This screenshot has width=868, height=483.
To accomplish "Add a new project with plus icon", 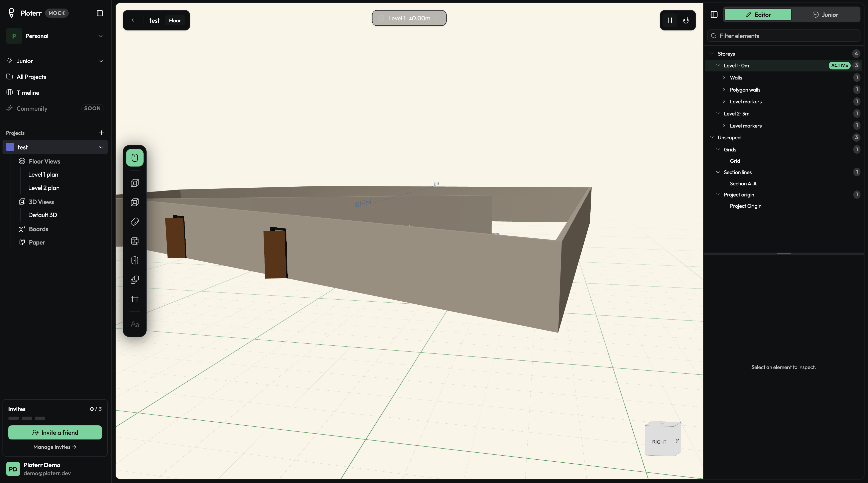I will click(101, 133).
